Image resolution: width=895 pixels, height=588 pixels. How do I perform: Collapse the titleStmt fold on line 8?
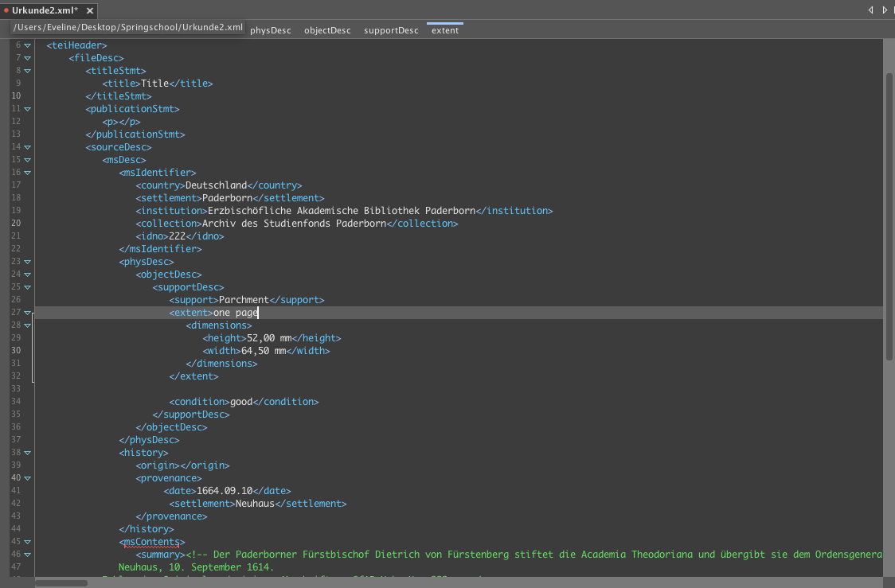[x=27, y=71]
